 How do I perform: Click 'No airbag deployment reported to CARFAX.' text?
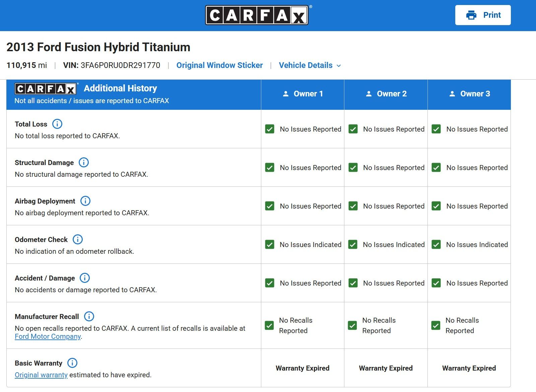[x=82, y=213]
